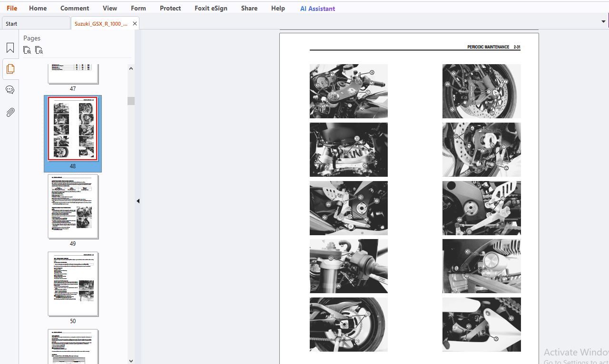The width and height of the screenshot is (609, 364).
Task: Click the page number label 48
Action: pyautogui.click(x=73, y=166)
